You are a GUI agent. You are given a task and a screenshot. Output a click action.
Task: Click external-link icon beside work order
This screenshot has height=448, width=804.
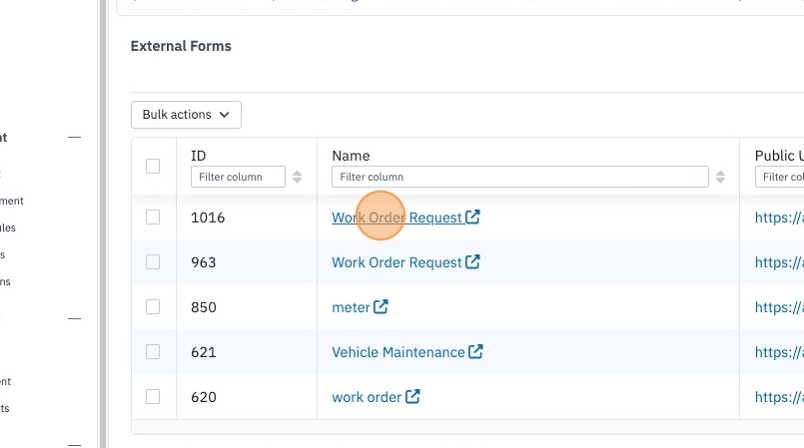(413, 396)
